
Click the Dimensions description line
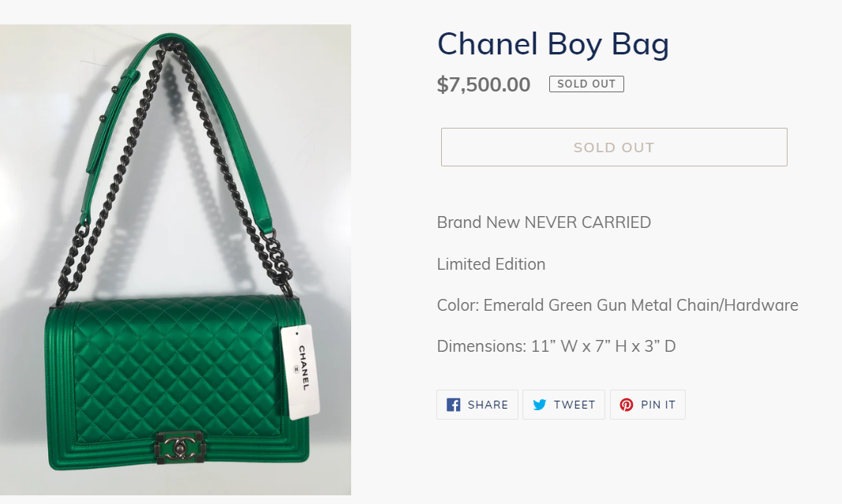[556, 346]
